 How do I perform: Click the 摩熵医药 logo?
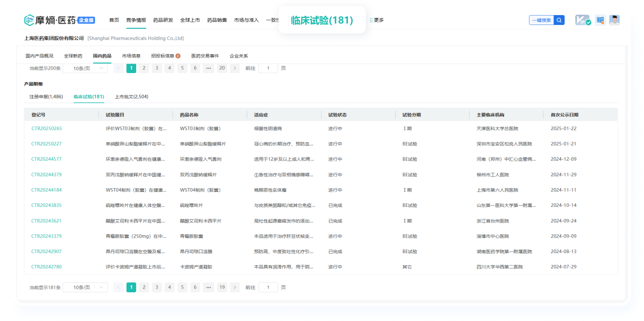60,20
